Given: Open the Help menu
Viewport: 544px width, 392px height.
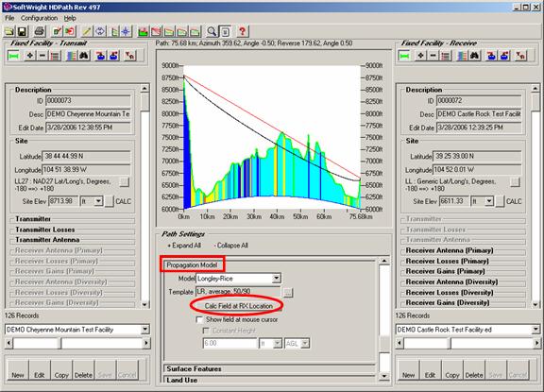Looking at the screenshot, I should coord(70,18).
